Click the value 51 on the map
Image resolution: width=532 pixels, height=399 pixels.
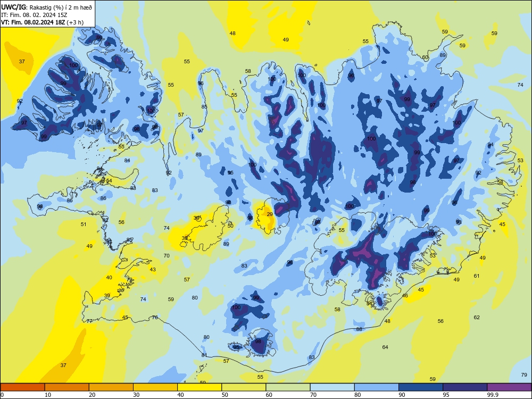coord(84,224)
